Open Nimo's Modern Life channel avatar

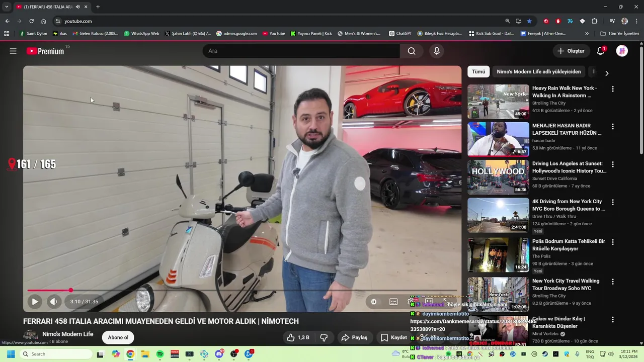tap(31, 336)
